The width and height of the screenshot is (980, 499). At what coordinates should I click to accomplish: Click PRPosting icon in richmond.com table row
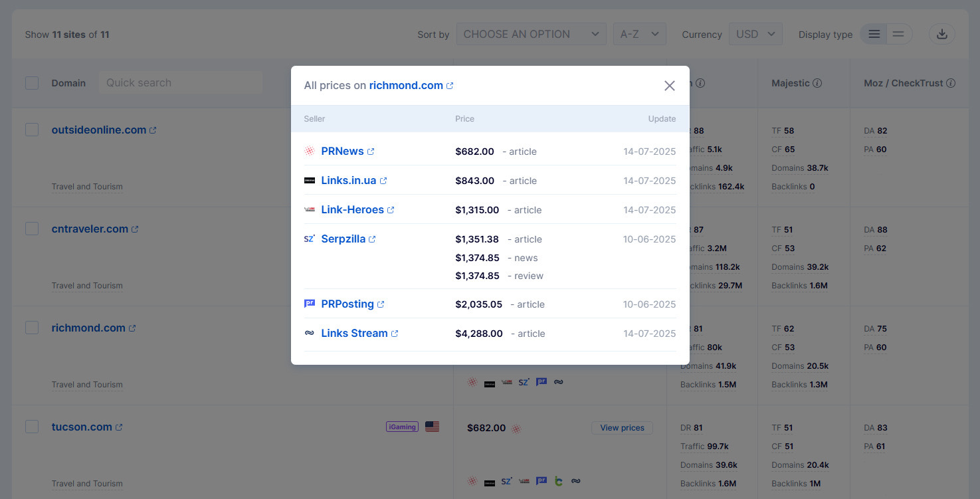click(541, 382)
